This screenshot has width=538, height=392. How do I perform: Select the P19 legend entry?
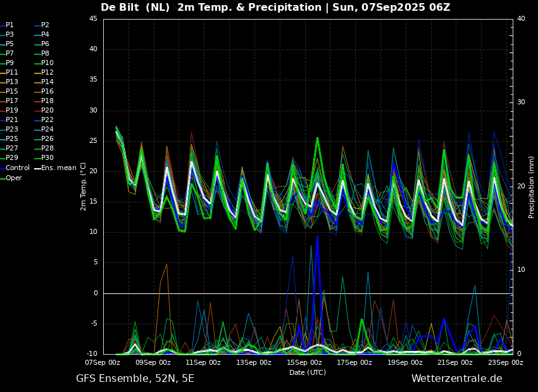pos(9,111)
